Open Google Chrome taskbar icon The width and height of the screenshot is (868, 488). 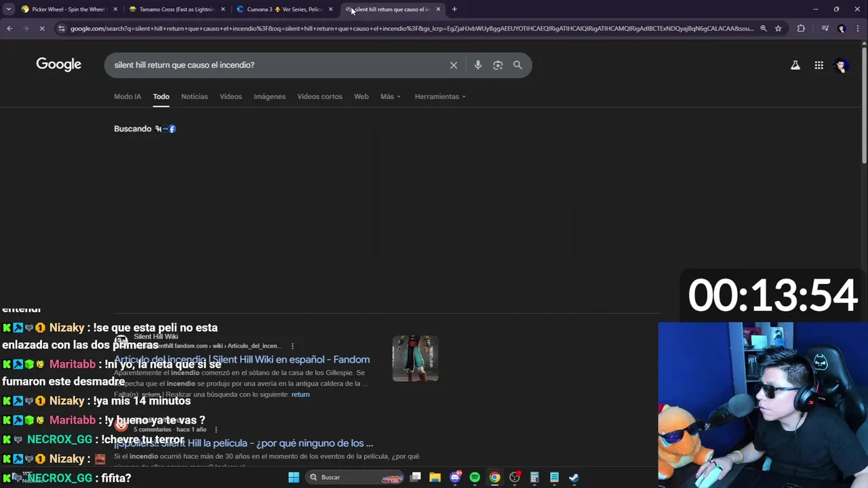pyautogui.click(x=494, y=477)
